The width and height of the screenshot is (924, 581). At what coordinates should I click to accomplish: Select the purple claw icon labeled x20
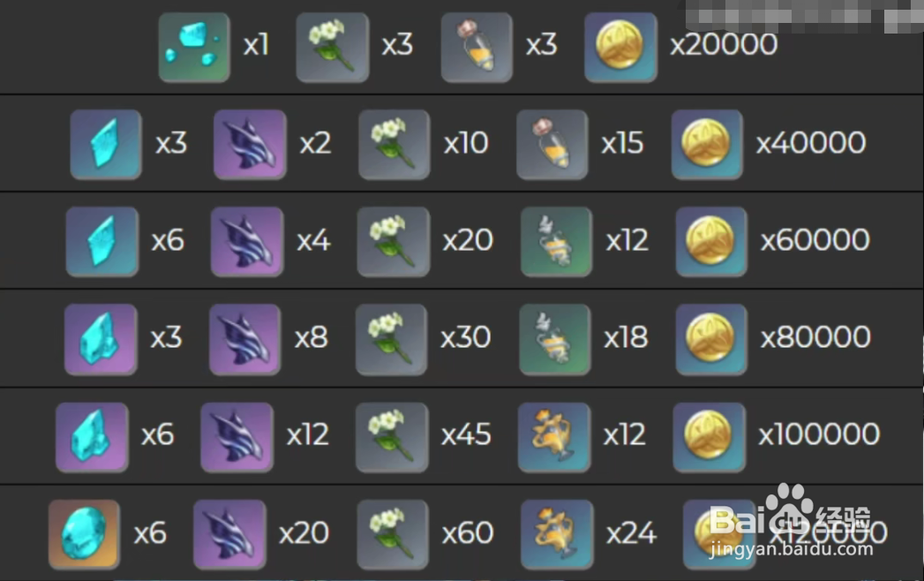(x=229, y=535)
